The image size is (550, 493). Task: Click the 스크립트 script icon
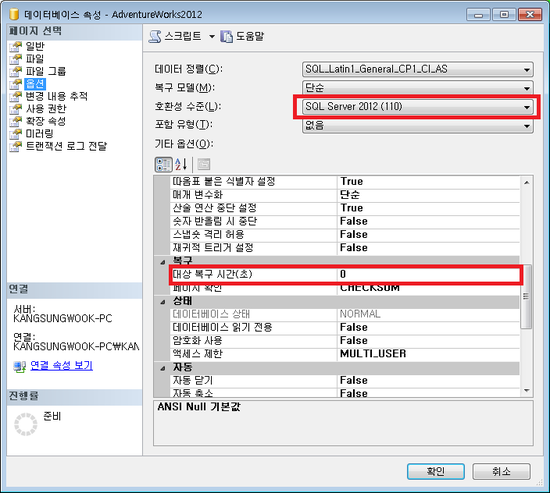[155, 36]
